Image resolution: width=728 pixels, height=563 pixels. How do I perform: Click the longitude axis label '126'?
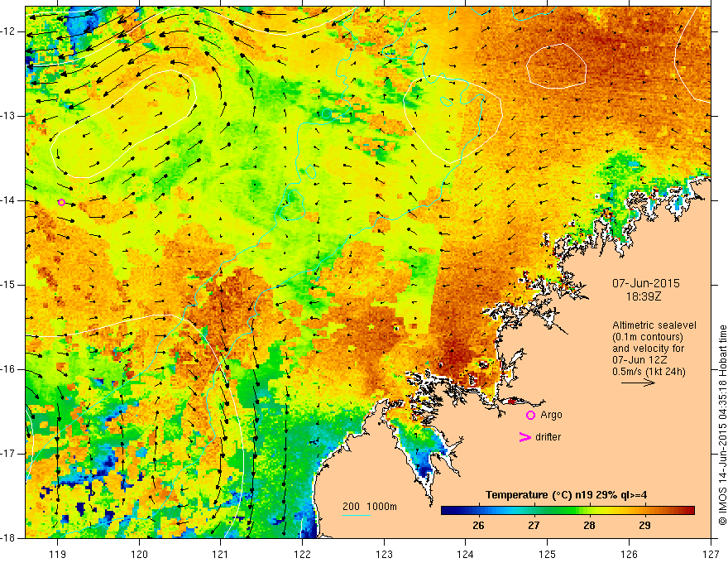pyautogui.click(x=629, y=554)
